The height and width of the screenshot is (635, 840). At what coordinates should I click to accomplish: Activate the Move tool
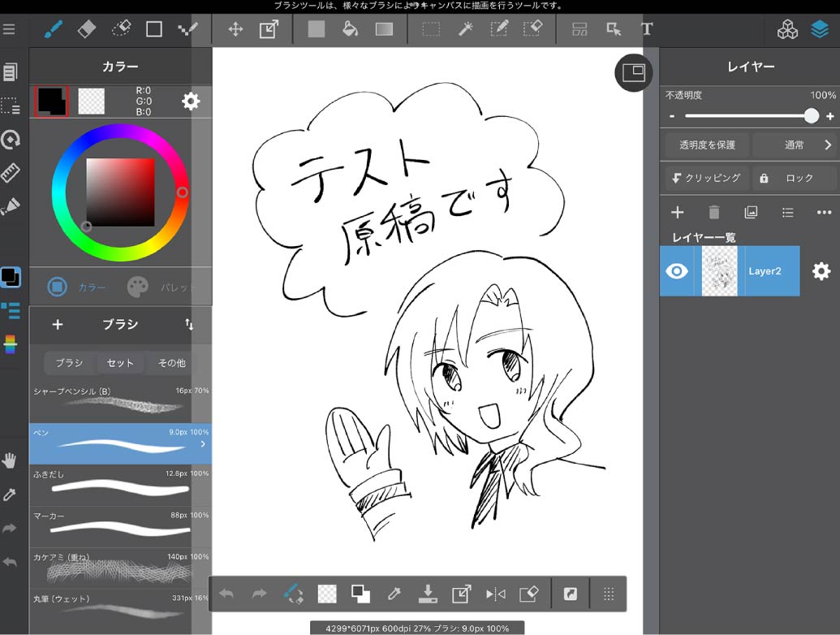[235, 30]
